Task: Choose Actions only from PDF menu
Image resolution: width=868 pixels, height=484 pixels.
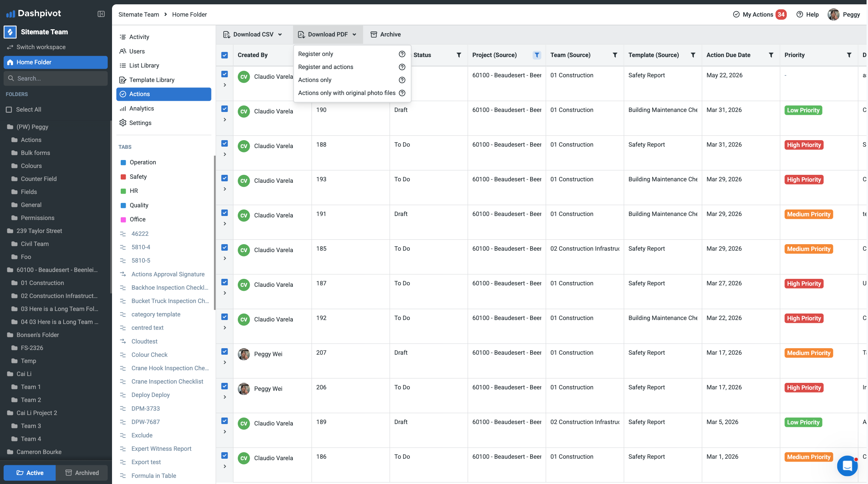Action: 314,80
